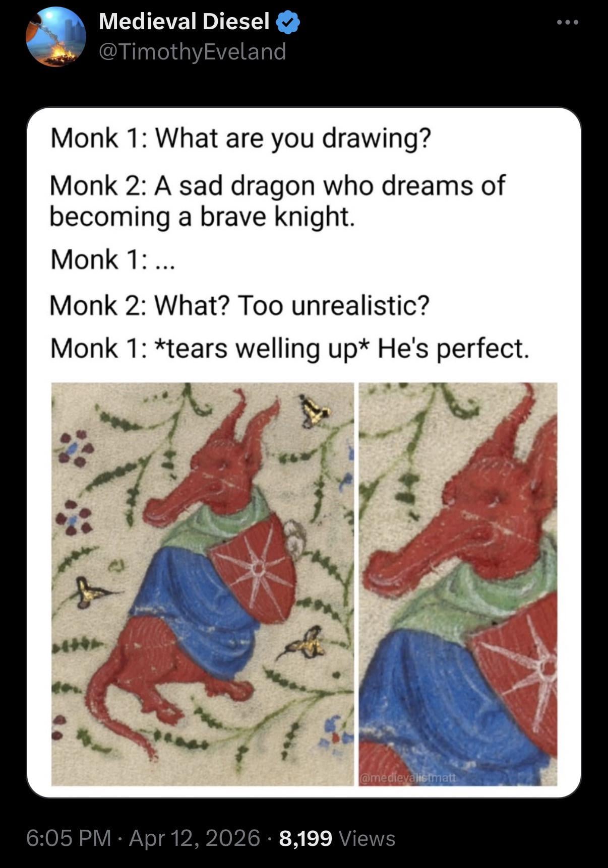View the 8,199 Views analytics
The image size is (608, 868).
[x=337, y=838]
